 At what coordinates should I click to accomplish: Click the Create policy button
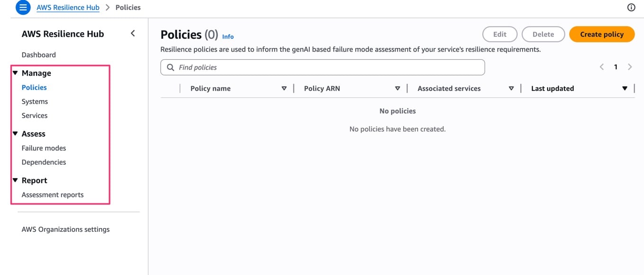click(602, 34)
